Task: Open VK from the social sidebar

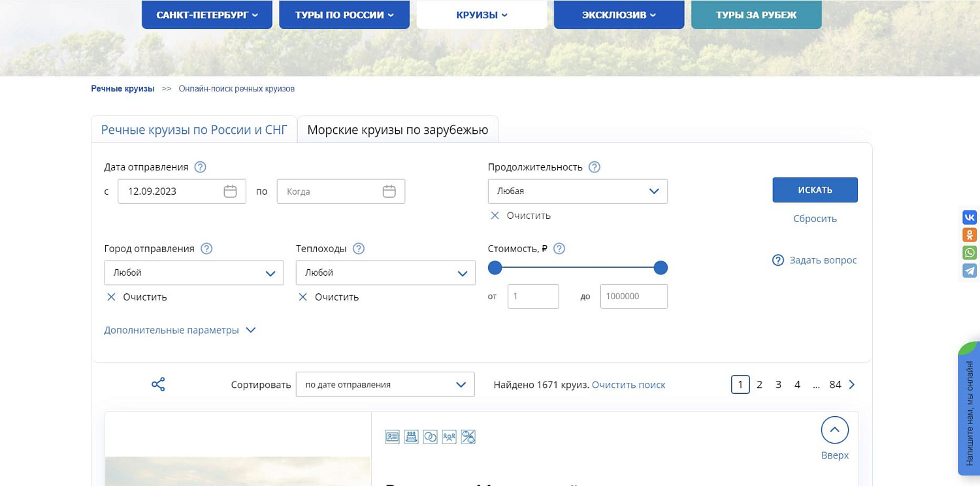Action: (x=970, y=217)
